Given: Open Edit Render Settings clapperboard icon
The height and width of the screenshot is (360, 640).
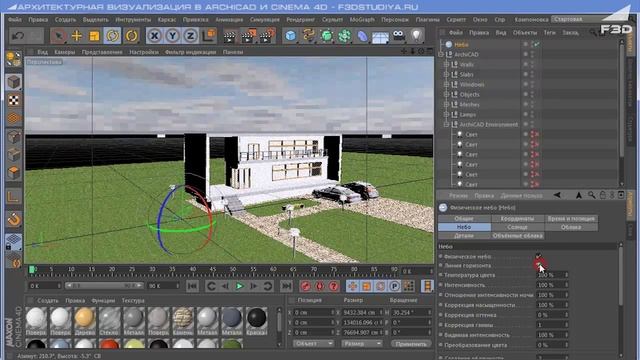Looking at the screenshot, I should click(x=267, y=36).
